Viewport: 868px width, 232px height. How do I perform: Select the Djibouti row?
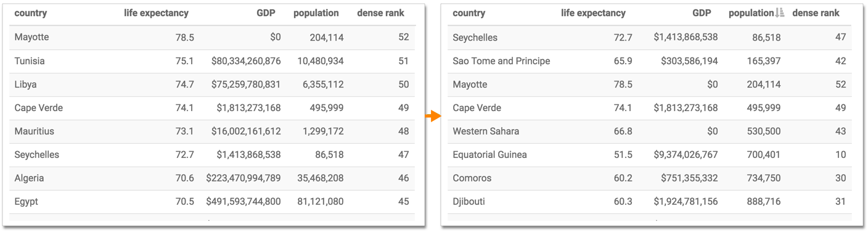(x=650, y=202)
